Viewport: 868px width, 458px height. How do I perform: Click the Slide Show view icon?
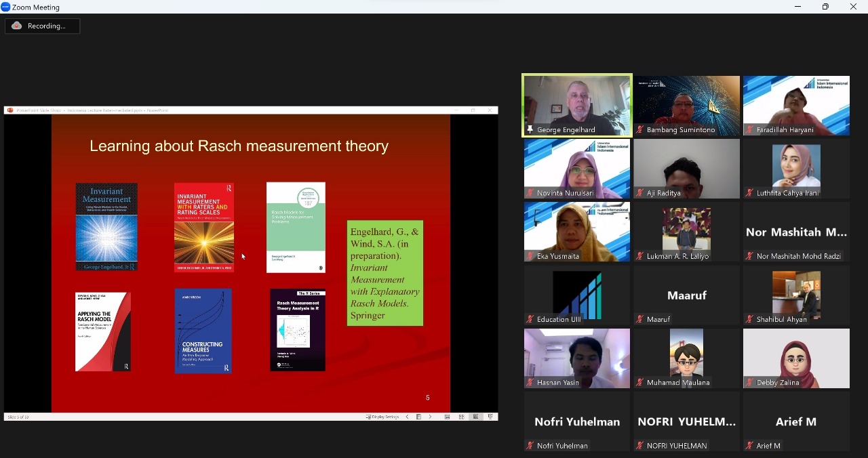click(490, 417)
